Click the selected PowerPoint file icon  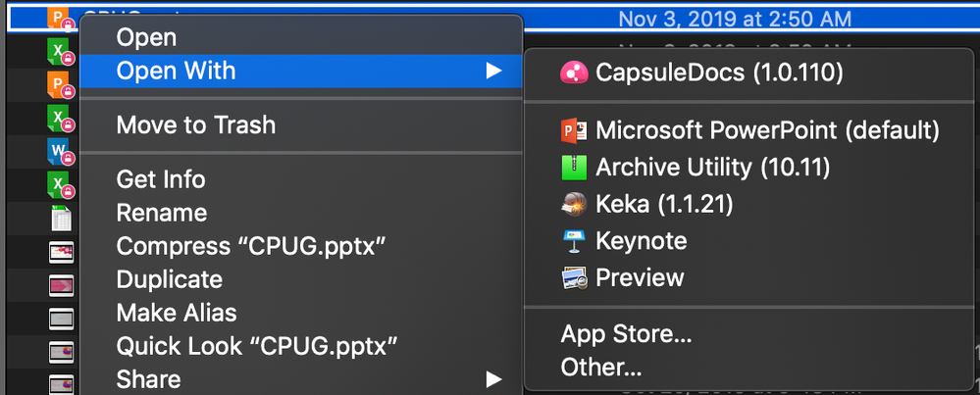[60, 20]
